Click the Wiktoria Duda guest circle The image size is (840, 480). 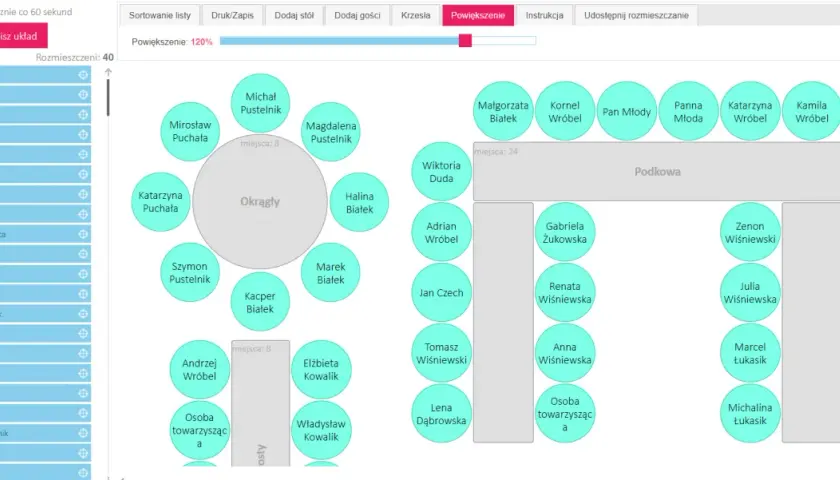click(x=441, y=171)
